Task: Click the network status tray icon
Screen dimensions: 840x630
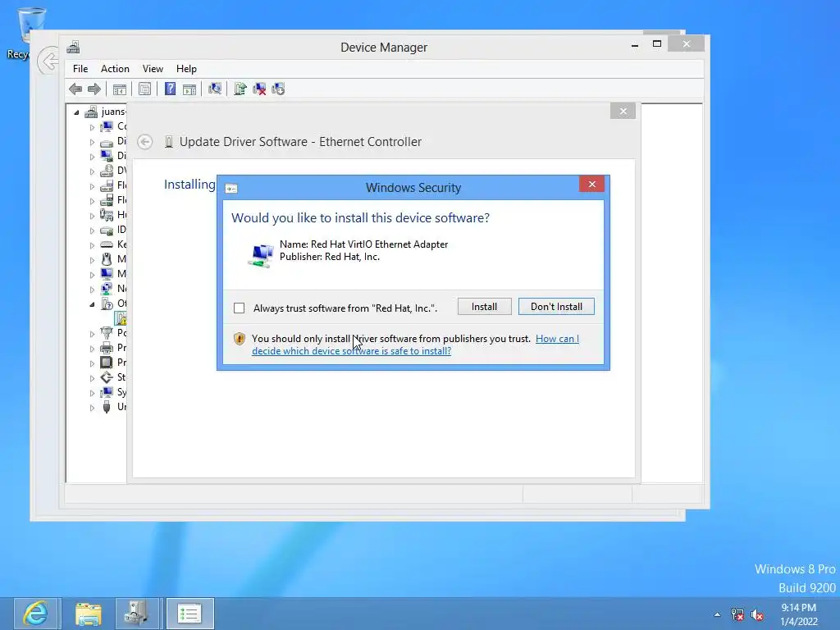Action: pyautogui.click(x=737, y=614)
